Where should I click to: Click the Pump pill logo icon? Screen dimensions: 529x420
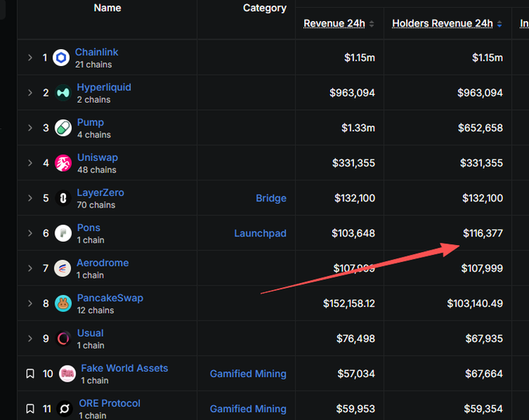[63, 128]
